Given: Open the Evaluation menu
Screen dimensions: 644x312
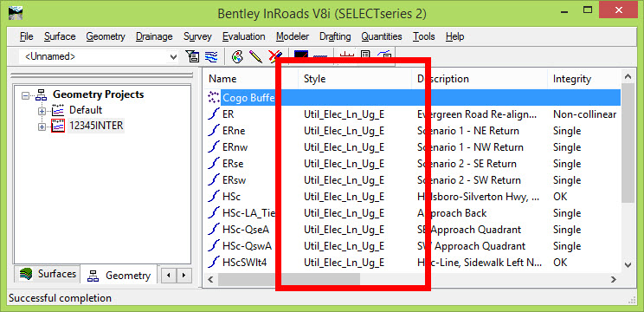Looking at the screenshot, I should pyautogui.click(x=243, y=36).
